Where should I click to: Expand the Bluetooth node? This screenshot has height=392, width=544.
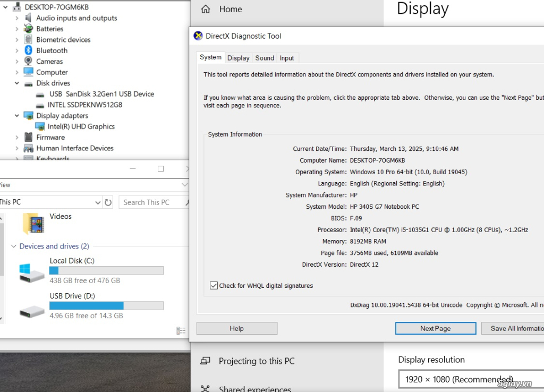coord(16,50)
